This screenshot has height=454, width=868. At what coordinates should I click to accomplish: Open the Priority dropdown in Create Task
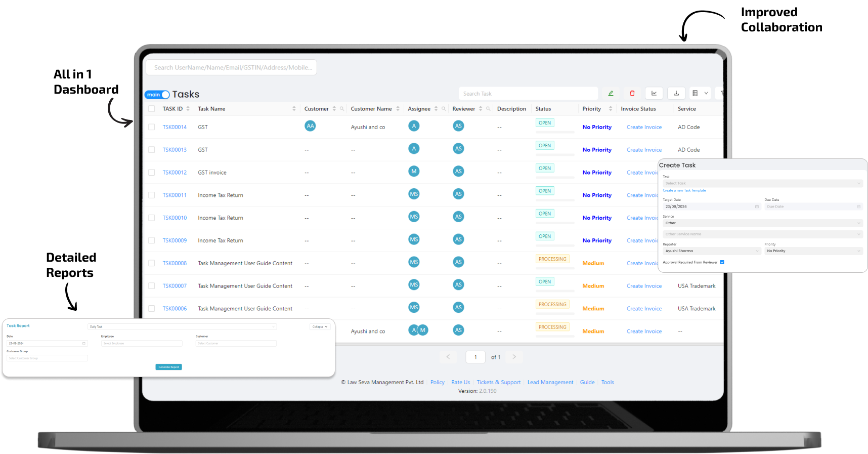(813, 251)
